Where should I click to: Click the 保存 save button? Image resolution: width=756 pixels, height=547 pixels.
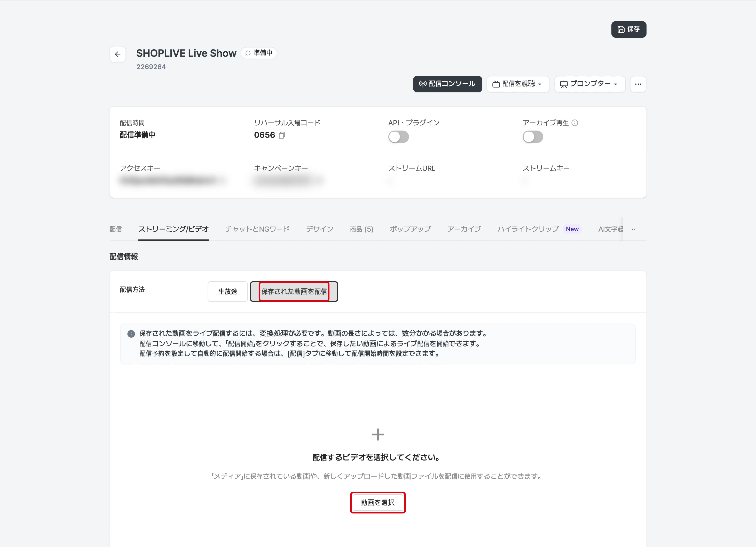tap(629, 29)
